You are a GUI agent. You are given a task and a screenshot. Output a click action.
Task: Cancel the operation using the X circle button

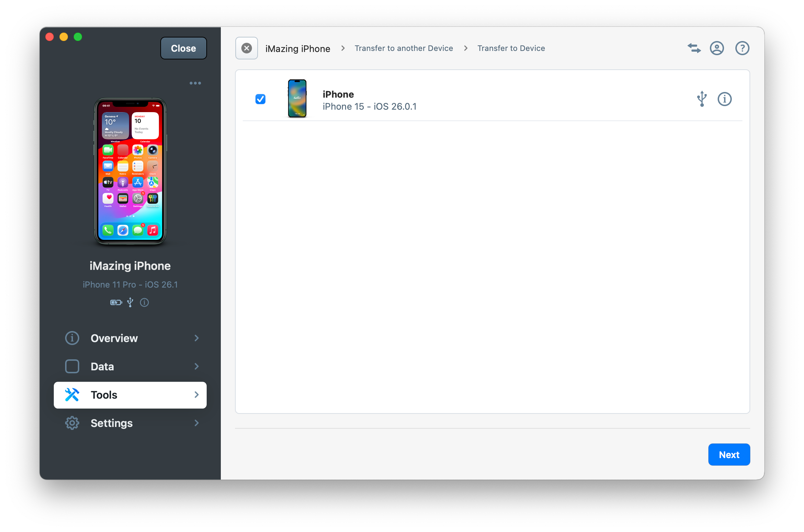pos(246,48)
